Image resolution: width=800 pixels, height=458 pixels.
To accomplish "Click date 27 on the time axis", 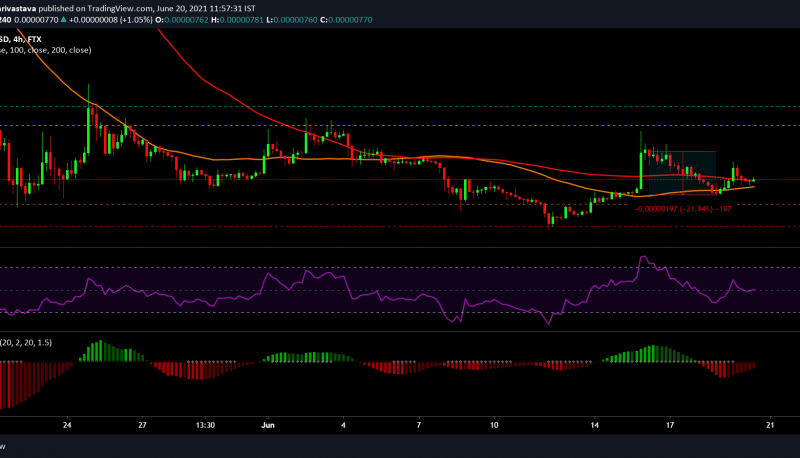I will (143, 424).
